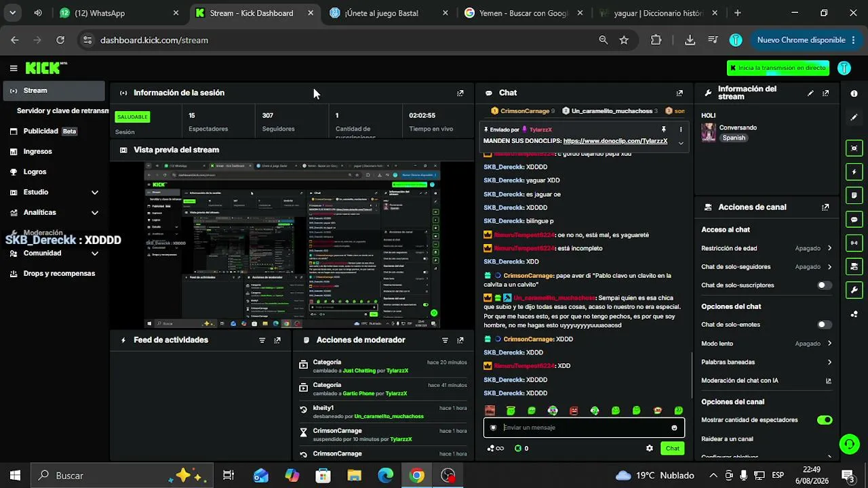Open the emoji picker in the message box
Viewport: 868px width, 488px height.
pyautogui.click(x=674, y=428)
